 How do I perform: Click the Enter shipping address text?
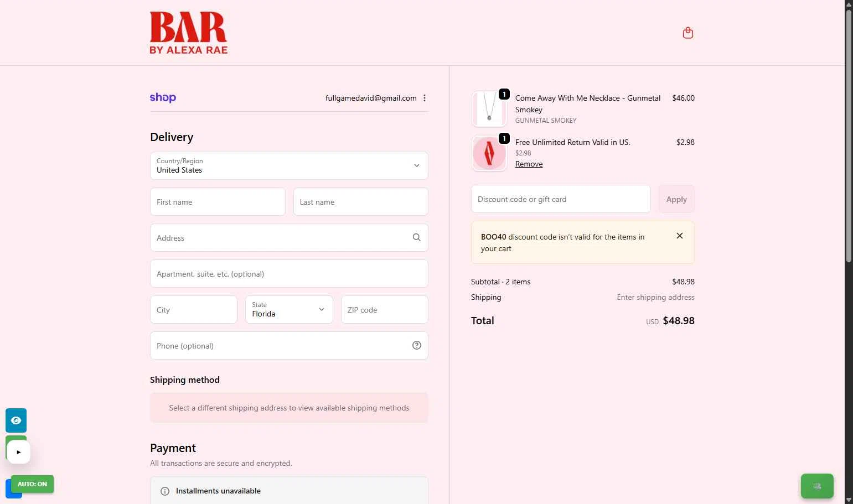pos(655,297)
